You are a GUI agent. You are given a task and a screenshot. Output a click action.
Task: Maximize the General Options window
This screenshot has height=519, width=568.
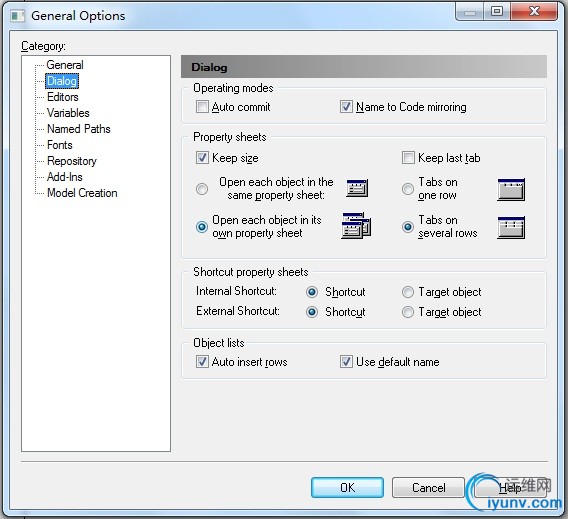[497, 11]
